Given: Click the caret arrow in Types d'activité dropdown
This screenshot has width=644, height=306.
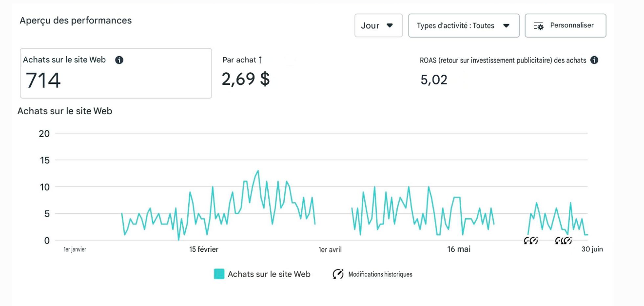Looking at the screenshot, I should (x=506, y=26).
